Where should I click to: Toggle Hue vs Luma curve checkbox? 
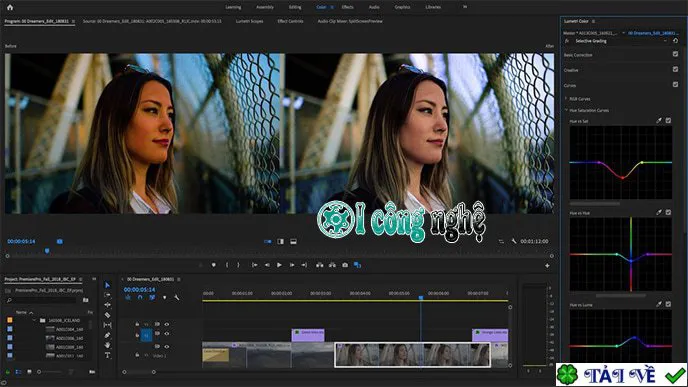(668, 304)
